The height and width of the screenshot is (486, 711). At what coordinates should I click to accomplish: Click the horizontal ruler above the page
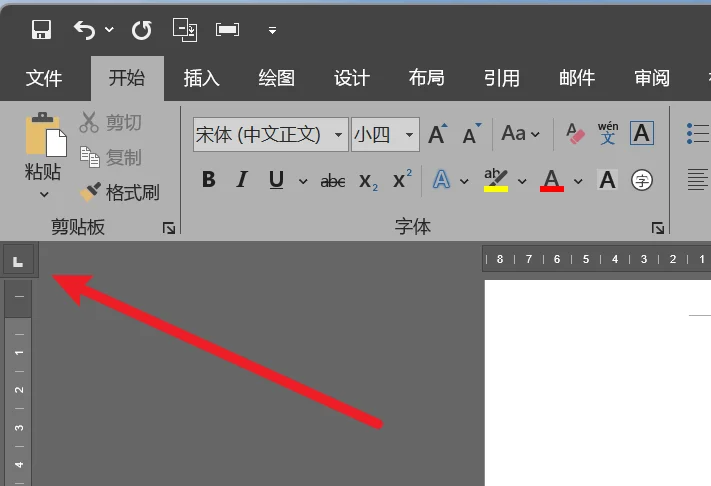[596, 259]
